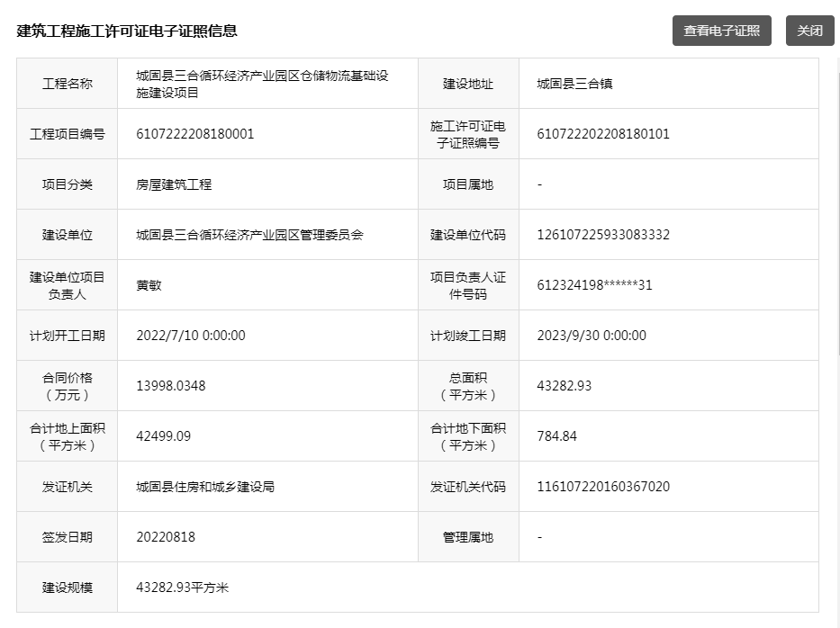Click project leader name 黄敏

[x=149, y=285]
